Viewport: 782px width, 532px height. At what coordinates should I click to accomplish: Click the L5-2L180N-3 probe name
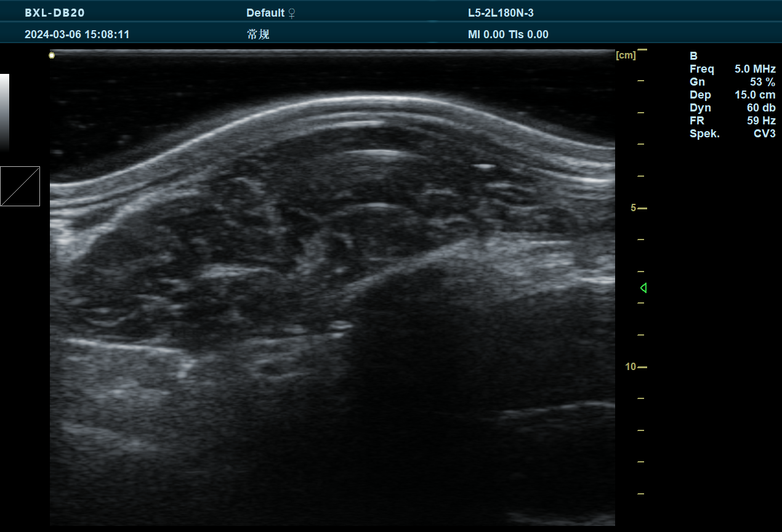501,13
